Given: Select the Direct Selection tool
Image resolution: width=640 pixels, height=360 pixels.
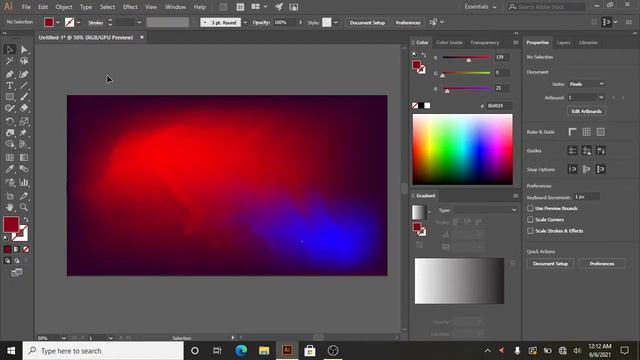Looking at the screenshot, I should pos(24,50).
